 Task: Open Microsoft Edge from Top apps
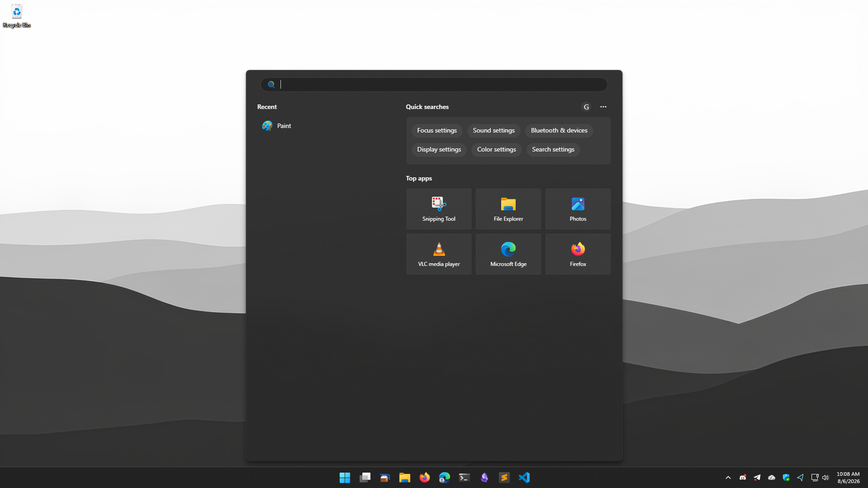tap(508, 254)
